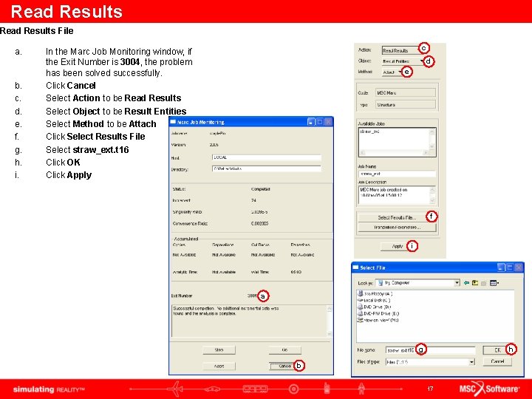Click Cancel in Marc Job Monitoring
This screenshot has width=532, height=399.
click(284, 366)
